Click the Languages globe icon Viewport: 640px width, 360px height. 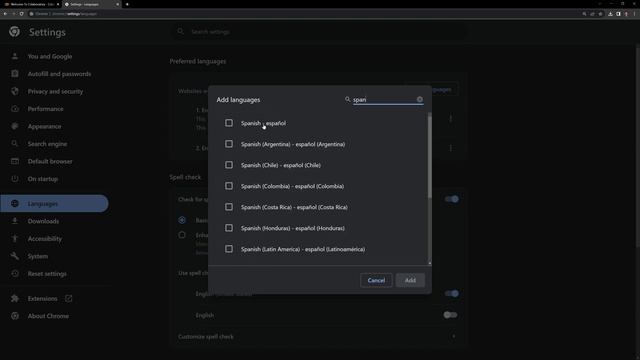(15, 203)
